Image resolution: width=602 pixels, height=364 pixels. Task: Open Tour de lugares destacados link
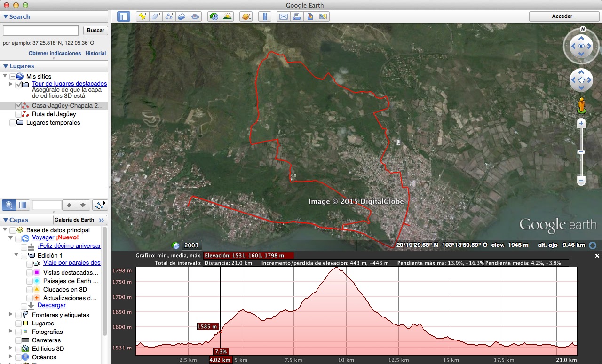click(70, 84)
